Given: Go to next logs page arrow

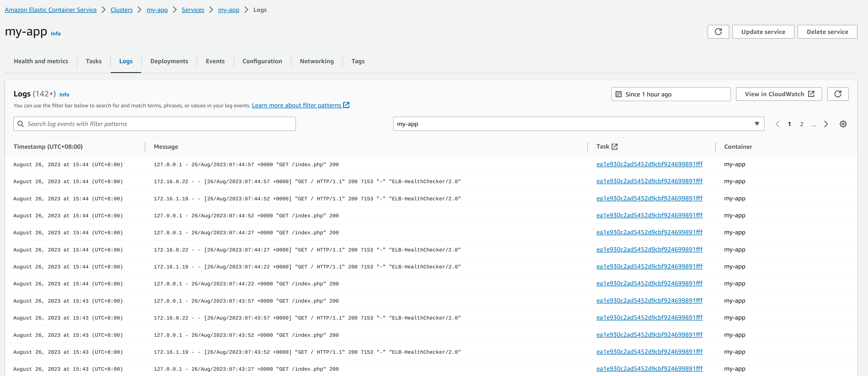Looking at the screenshot, I should click(826, 124).
